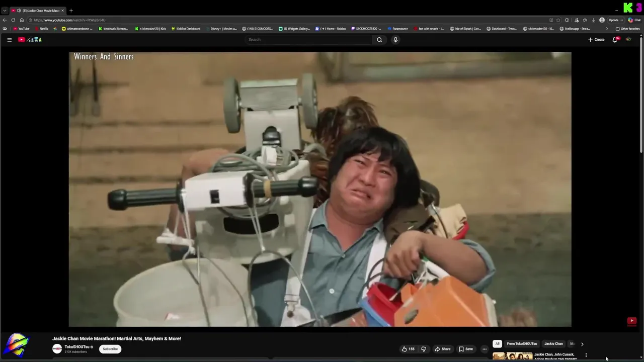Open the Home - Roblox bookmark

coord(331,29)
